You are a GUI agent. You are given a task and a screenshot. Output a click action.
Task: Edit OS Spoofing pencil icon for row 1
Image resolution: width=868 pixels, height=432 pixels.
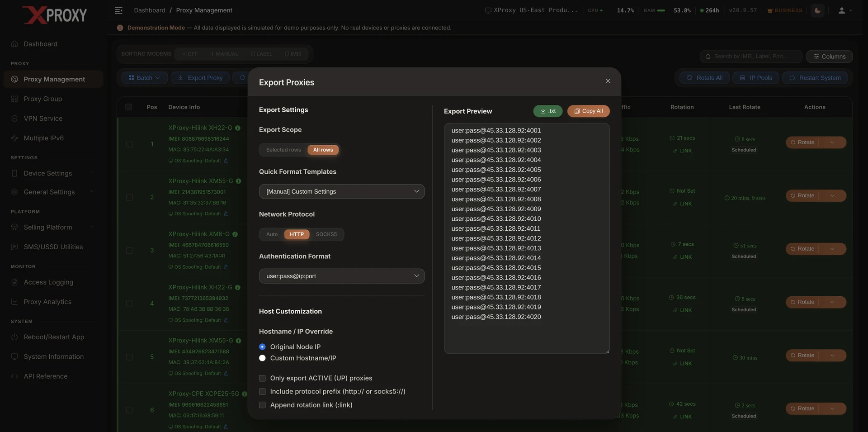[226, 161]
